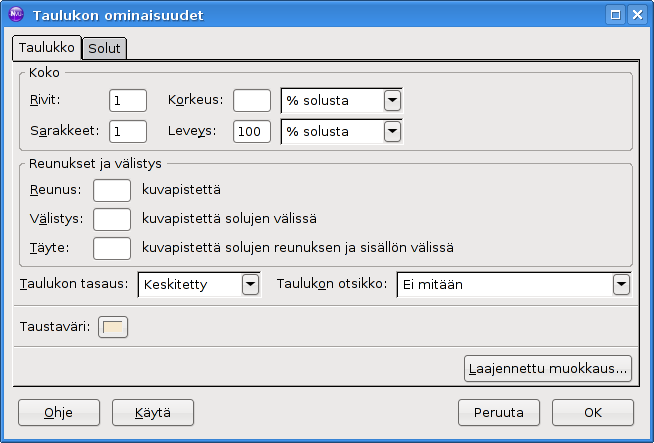This screenshot has height=443, width=654.
Task: Expand the Taulukon otsikko dropdown
Action: (620, 285)
